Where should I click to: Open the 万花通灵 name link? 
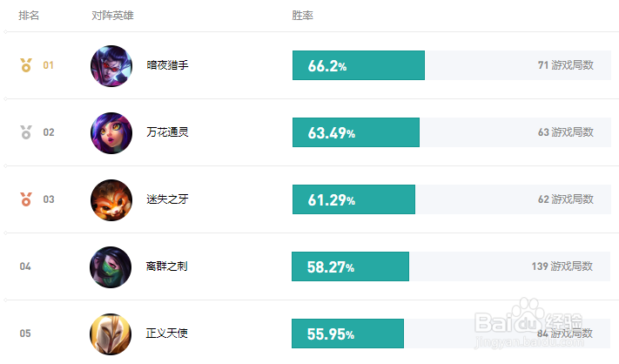(x=167, y=132)
